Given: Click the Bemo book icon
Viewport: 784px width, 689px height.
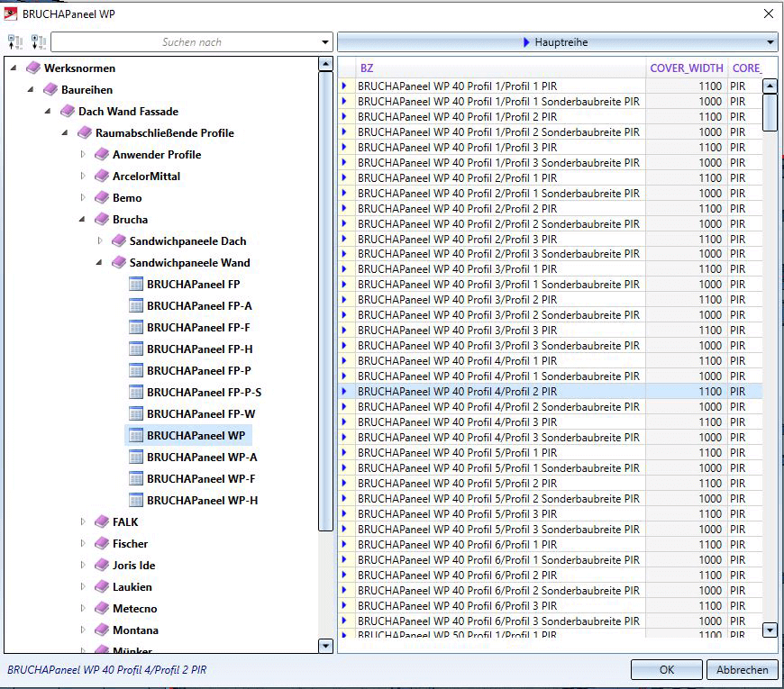Looking at the screenshot, I should (102, 197).
